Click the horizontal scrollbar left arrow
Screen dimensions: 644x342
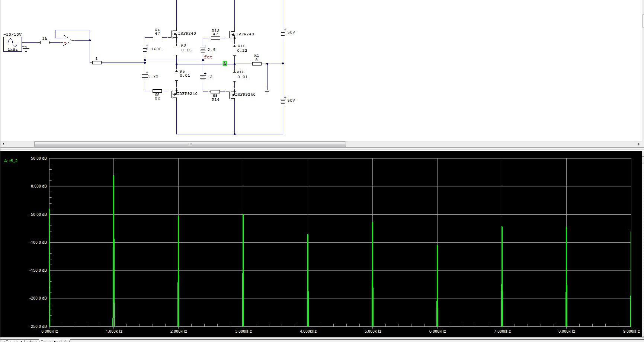pyautogui.click(x=3, y=144)
